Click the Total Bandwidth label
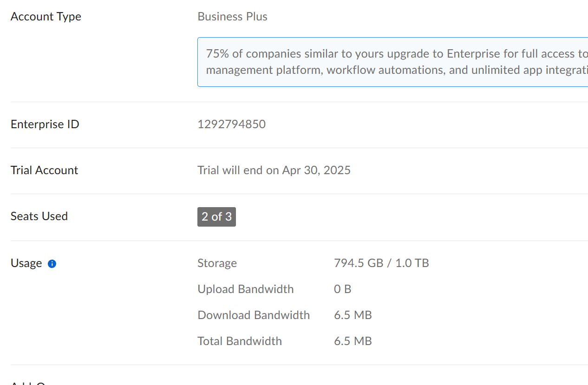The width and height of the screenshot is (588, 385). click(x=239, y=341)
